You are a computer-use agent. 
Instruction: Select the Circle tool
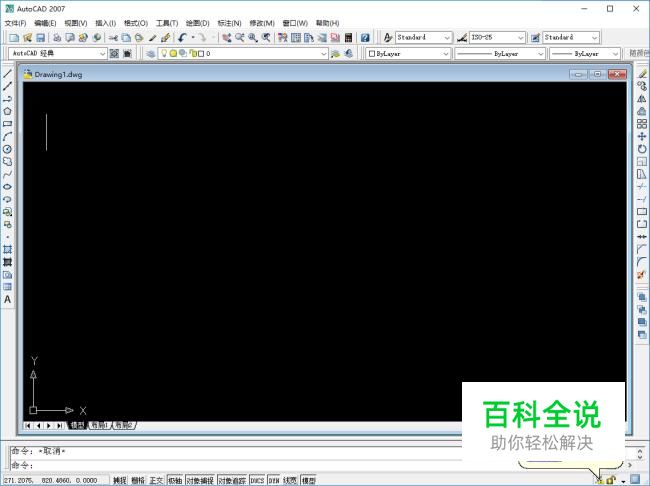[7, 149]
